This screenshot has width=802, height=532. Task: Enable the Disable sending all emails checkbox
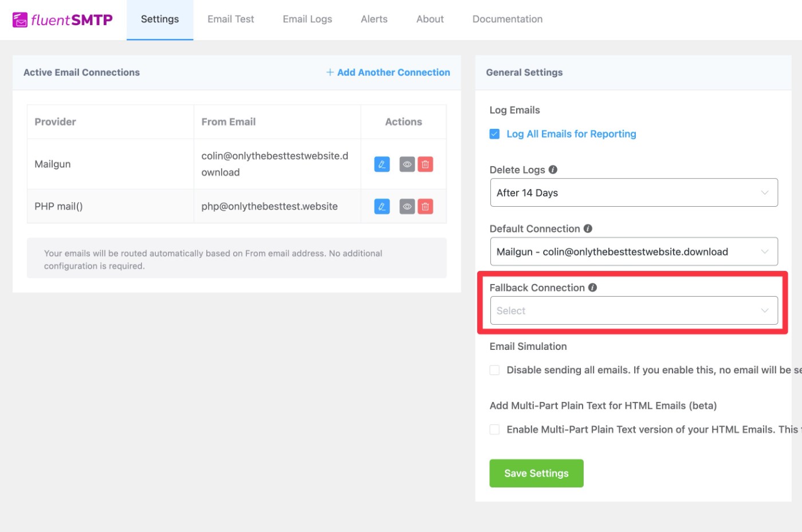(494, 370)
